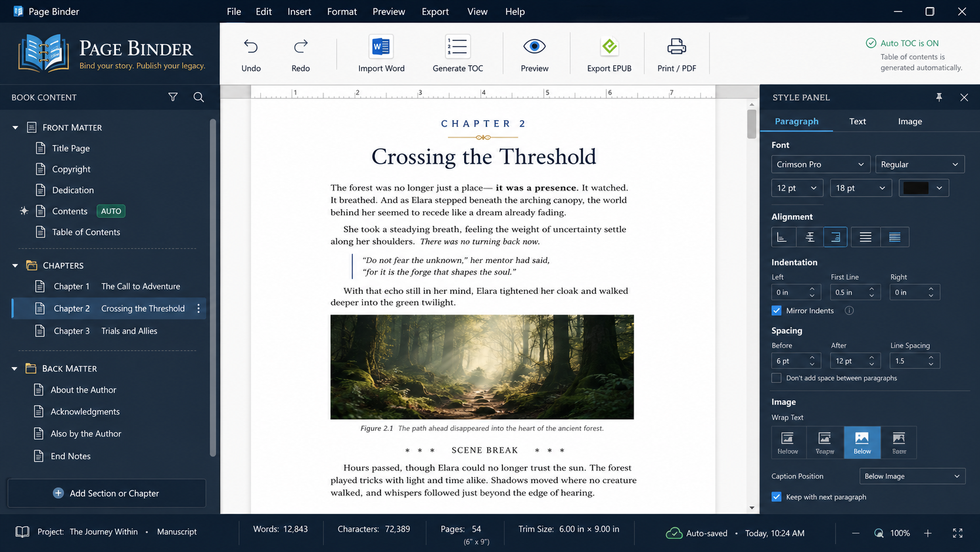The image size is (980, 552).
Task: Switch to the Text tab
Action: (857, 121)
